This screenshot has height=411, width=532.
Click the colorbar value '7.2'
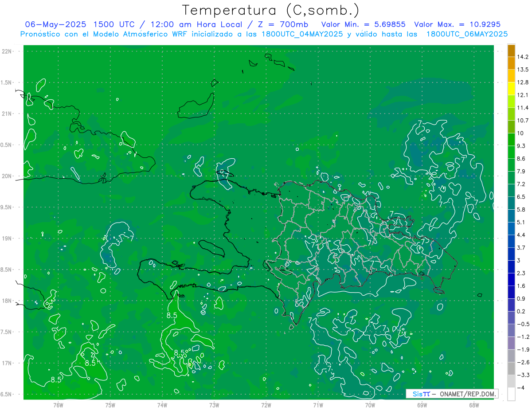(x=521, y=184)
